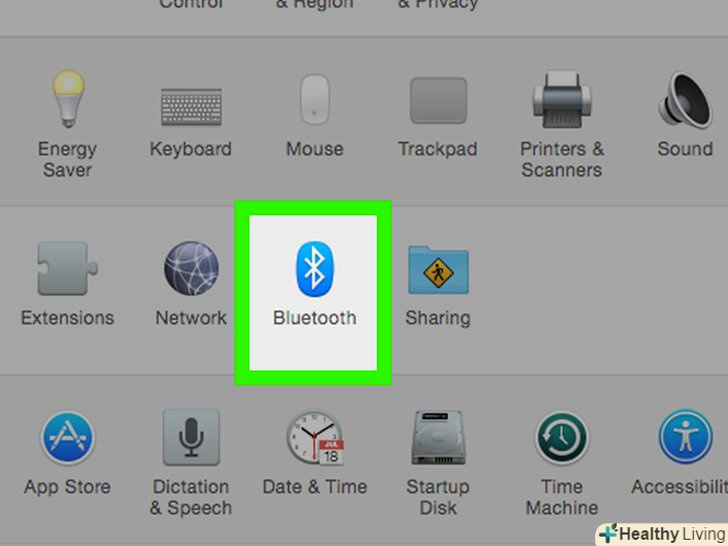Click the Keyboard preferences icon

pos(191,107)
